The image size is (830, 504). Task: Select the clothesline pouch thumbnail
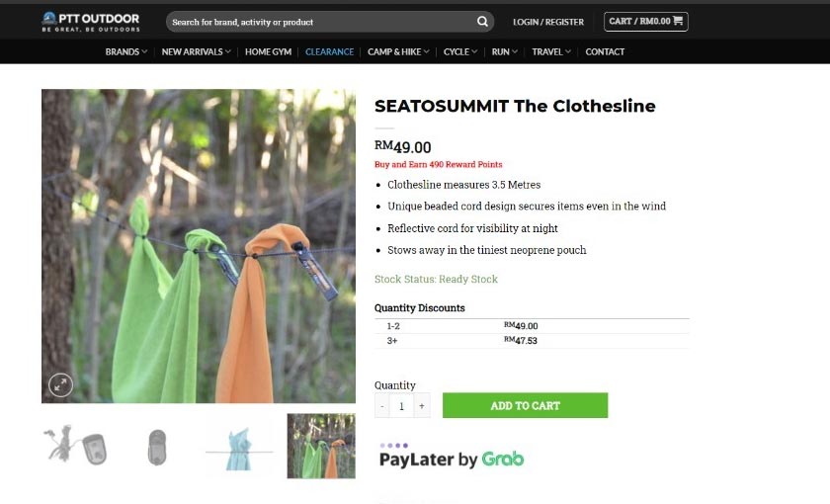click(157, 447)
